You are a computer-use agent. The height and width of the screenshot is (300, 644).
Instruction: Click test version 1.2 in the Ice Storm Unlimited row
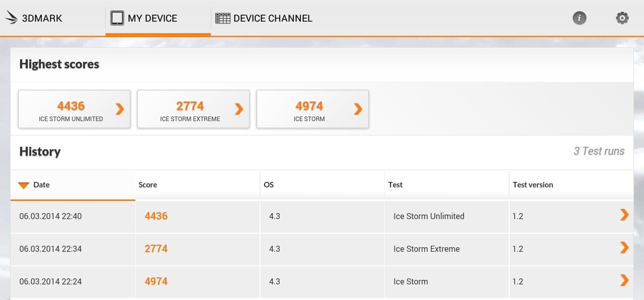pos(518,216)
